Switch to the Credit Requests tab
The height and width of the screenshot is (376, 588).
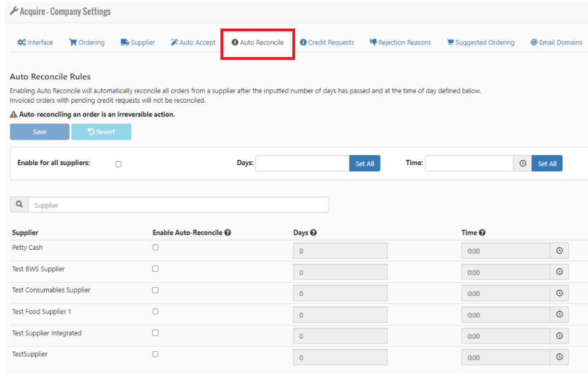[327, 42]
